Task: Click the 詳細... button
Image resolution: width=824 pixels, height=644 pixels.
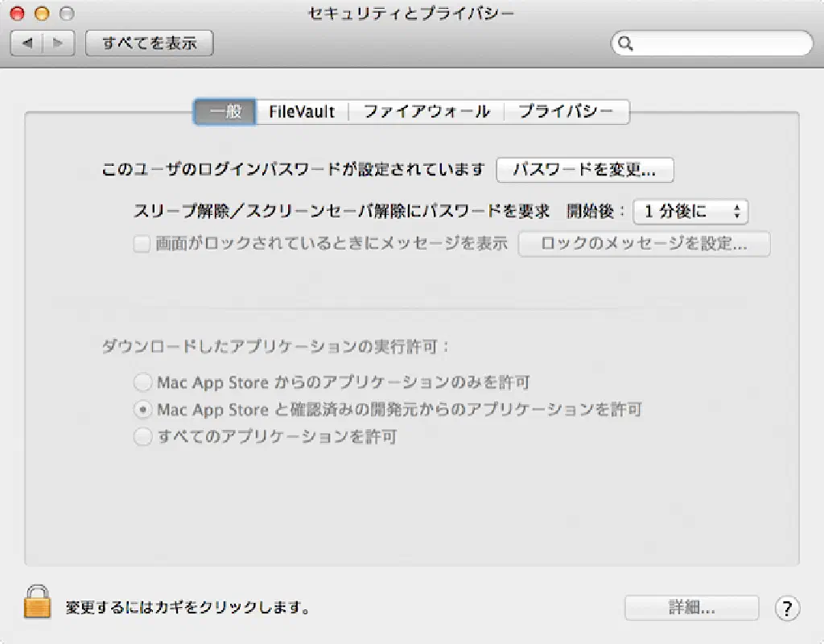Action: click(x=691, y=608)
